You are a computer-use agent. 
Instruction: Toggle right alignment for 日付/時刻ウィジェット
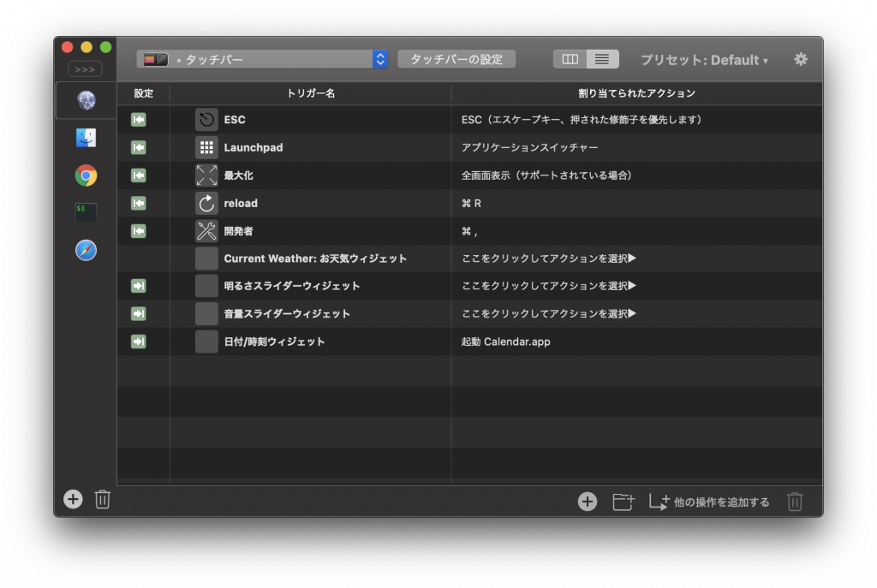138,342
